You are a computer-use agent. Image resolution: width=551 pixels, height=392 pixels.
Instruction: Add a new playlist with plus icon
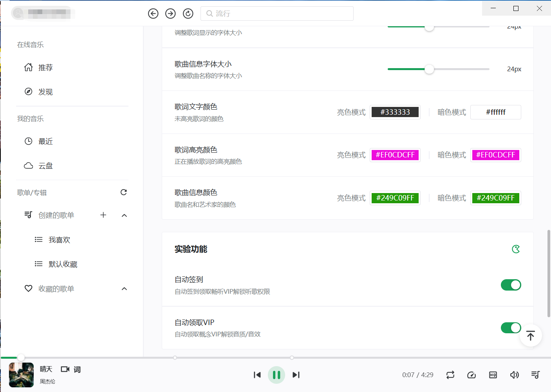[x=103, y=215]
